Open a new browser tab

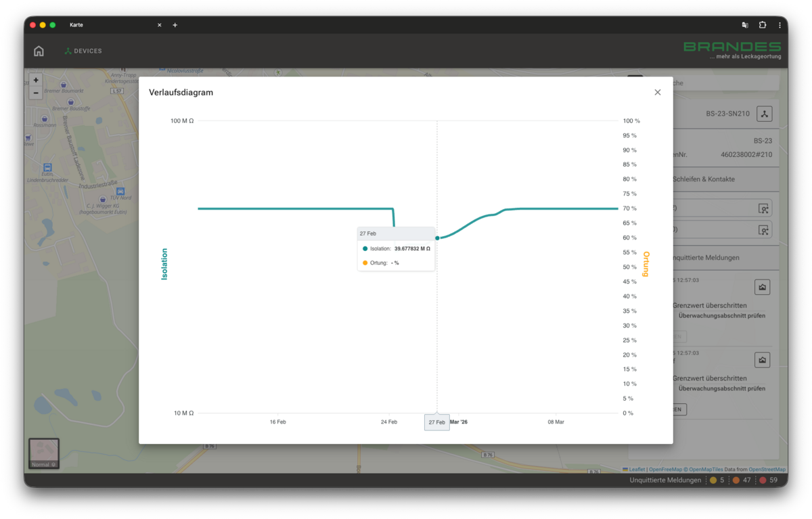click(x=175, y=25)
